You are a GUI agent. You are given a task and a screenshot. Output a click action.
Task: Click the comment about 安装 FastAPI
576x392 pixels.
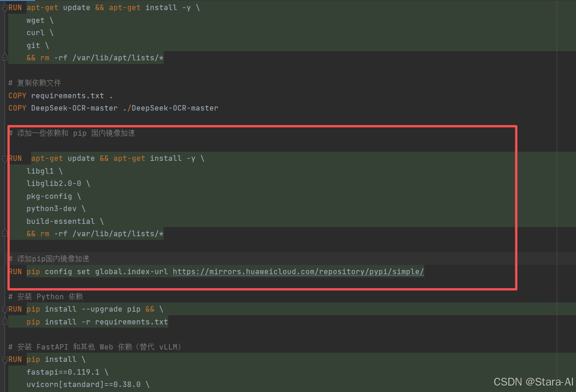tap(96, 347)
